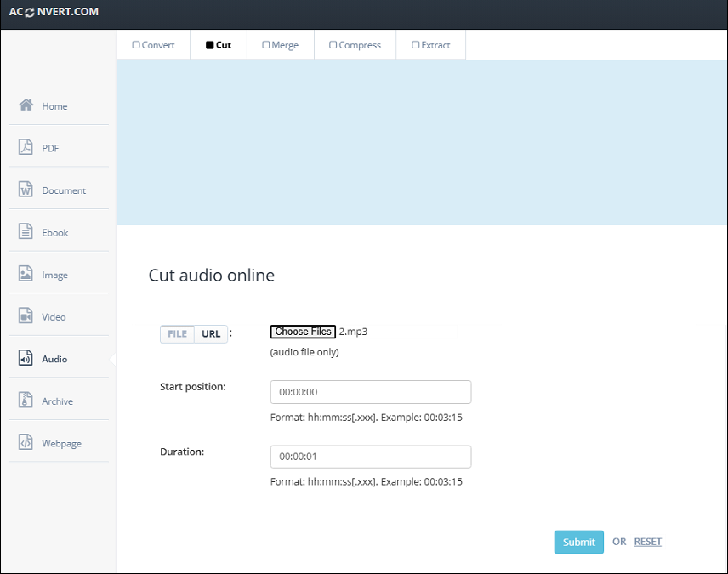Tick the Merge tab checkbox
This screenshot has height=574, width=728.
(266, 45)
